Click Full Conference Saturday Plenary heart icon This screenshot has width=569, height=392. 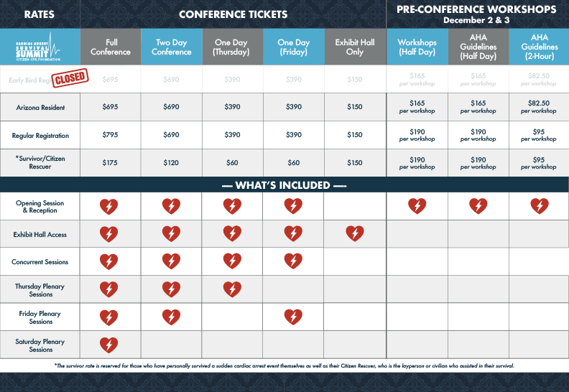pyautogui.click(x=109, y=345)
